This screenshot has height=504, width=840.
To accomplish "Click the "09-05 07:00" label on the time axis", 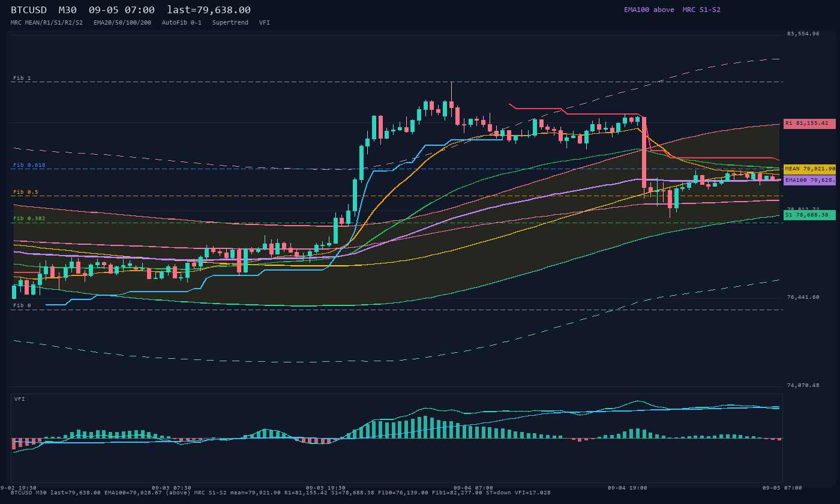I will pos(782,488).
